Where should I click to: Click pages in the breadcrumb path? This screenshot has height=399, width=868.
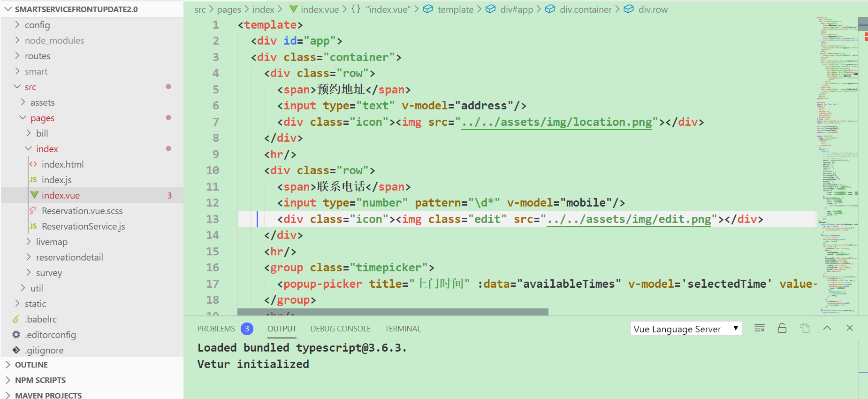tap(229, 9)
